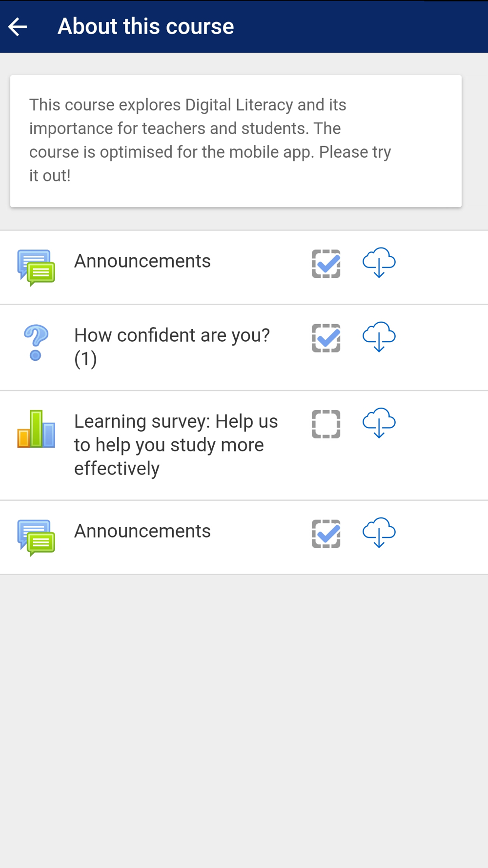Download the Learning survey activity
Screen dimensions: 488x868
[379, 423]
